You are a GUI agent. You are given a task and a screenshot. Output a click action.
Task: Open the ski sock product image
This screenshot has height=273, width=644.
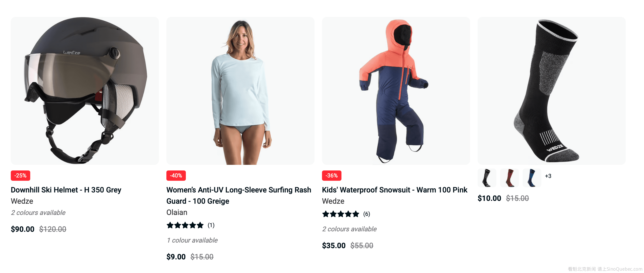(551, 91)
